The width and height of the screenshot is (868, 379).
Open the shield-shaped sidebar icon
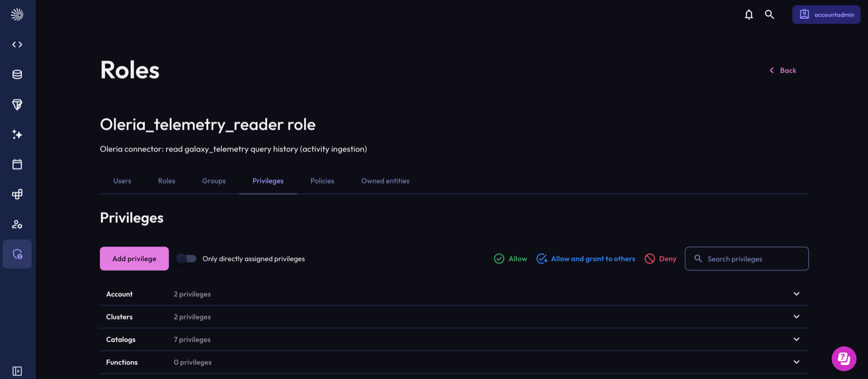[17, 105]
